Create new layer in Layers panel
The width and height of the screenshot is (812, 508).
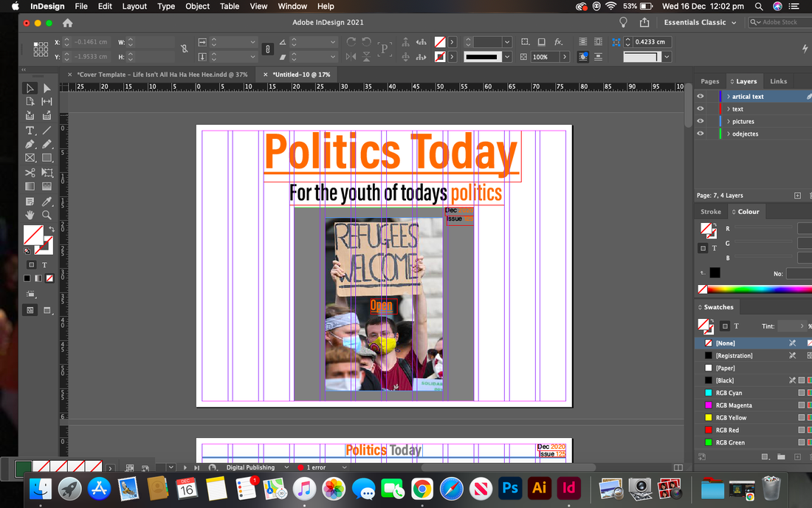click(797, 195)
